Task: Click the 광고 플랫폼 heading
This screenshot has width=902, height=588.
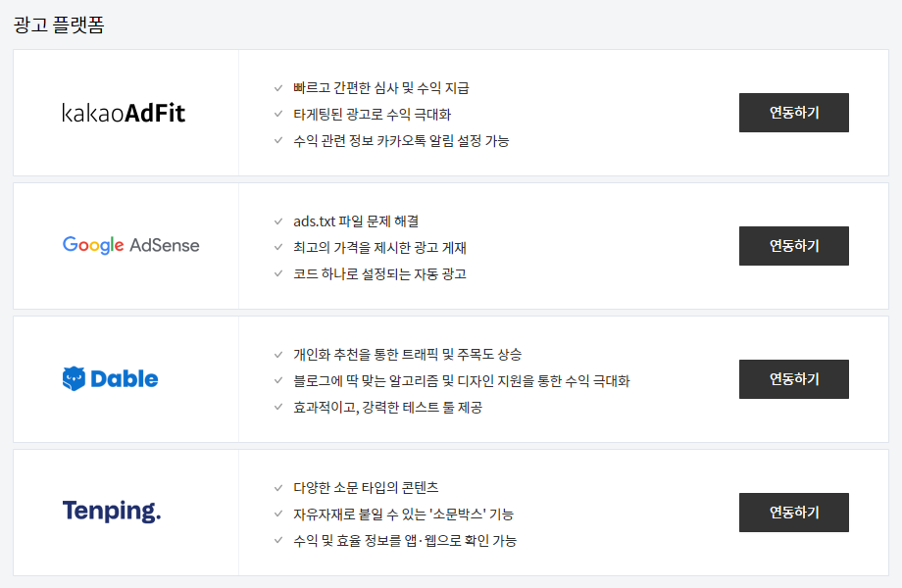Action: [x=59, y=24]
